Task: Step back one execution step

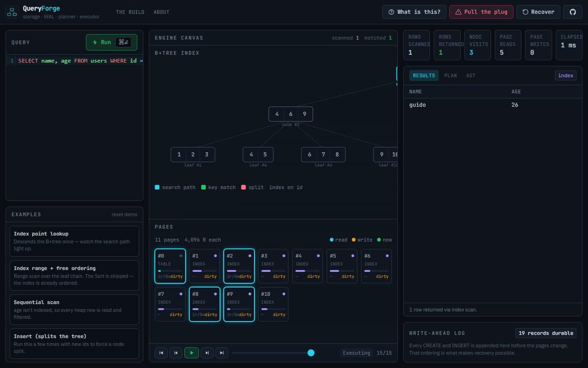Action: point(176,353)
